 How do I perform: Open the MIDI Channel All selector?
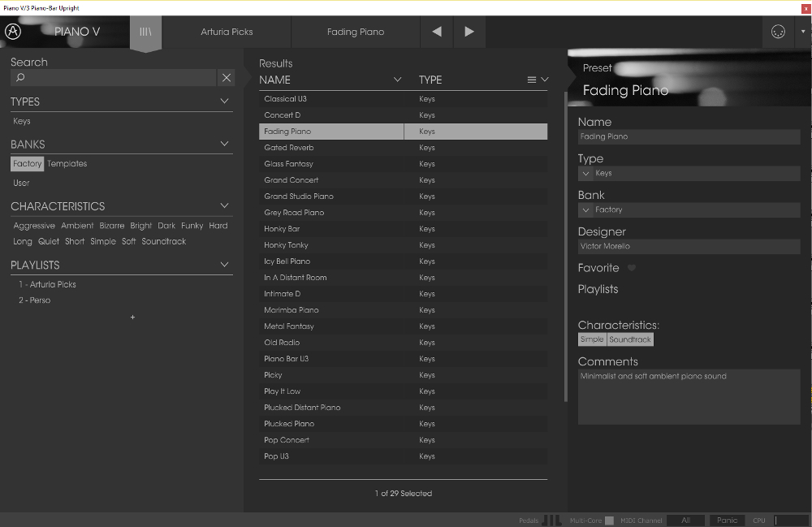tap(685, 521)
